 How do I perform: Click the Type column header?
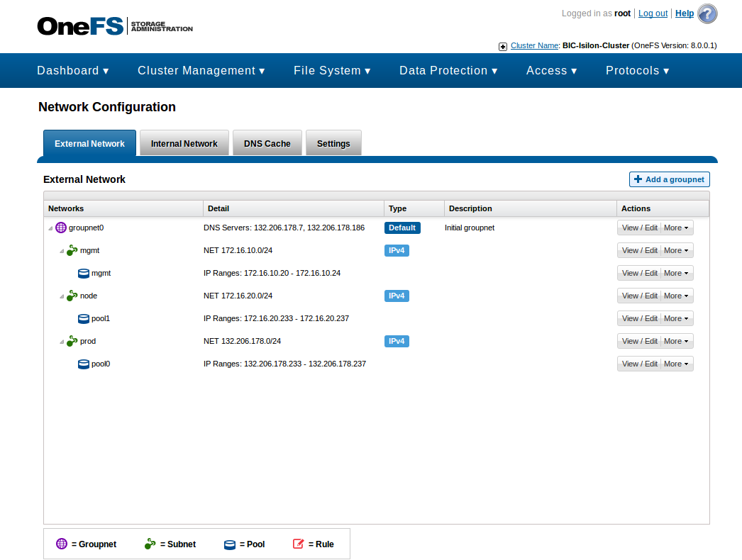(414, 208)
